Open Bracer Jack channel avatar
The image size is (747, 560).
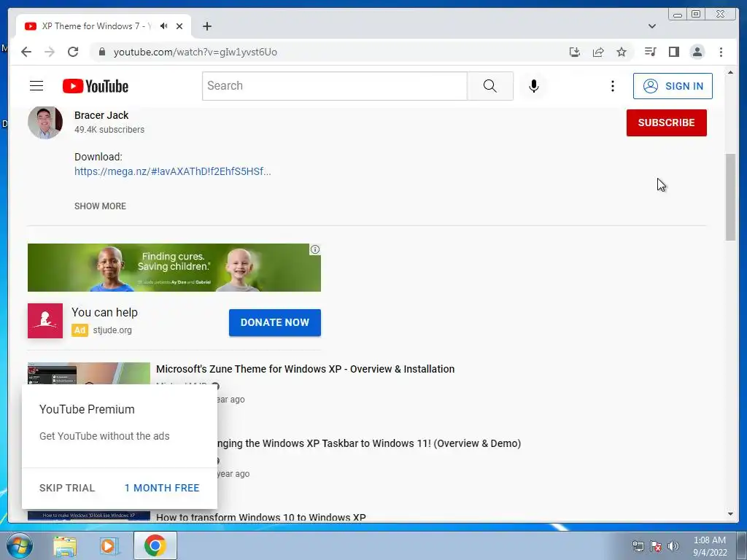(x=44, y=122)
